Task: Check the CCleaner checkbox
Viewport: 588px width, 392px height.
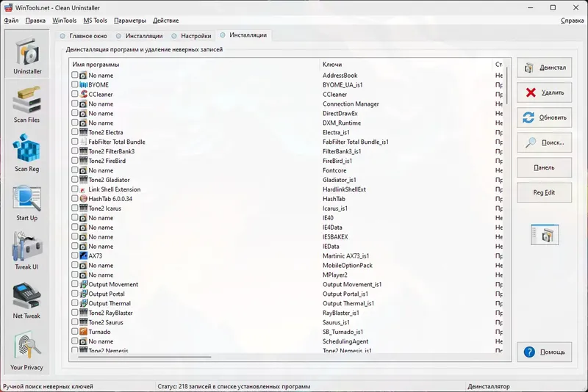Action: pos(75,94)
